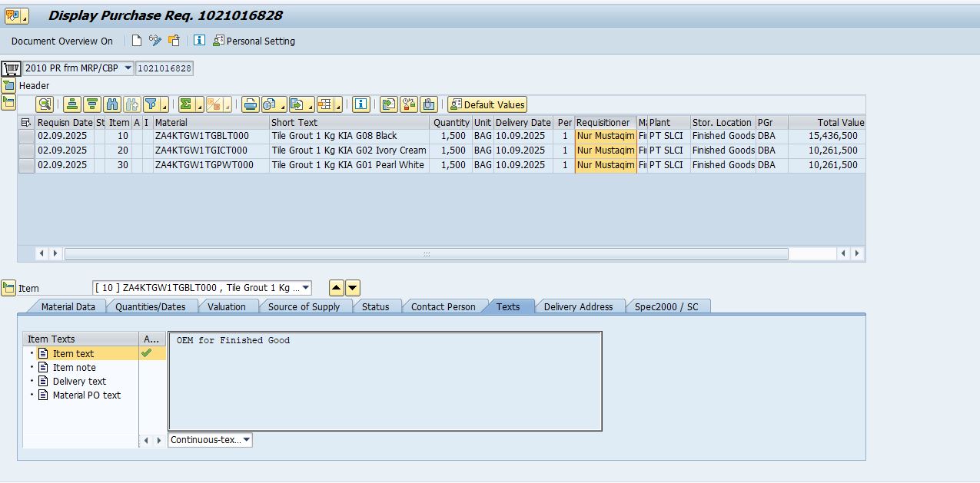Viewport: 980px width, 483px height.
Task: Select the row selector for item 20
Action: pos(26,151)
